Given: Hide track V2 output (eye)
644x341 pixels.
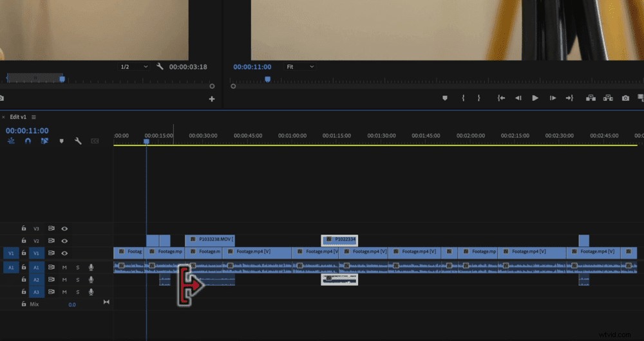Looking at the screenshot, I should [x=64, y=241].
